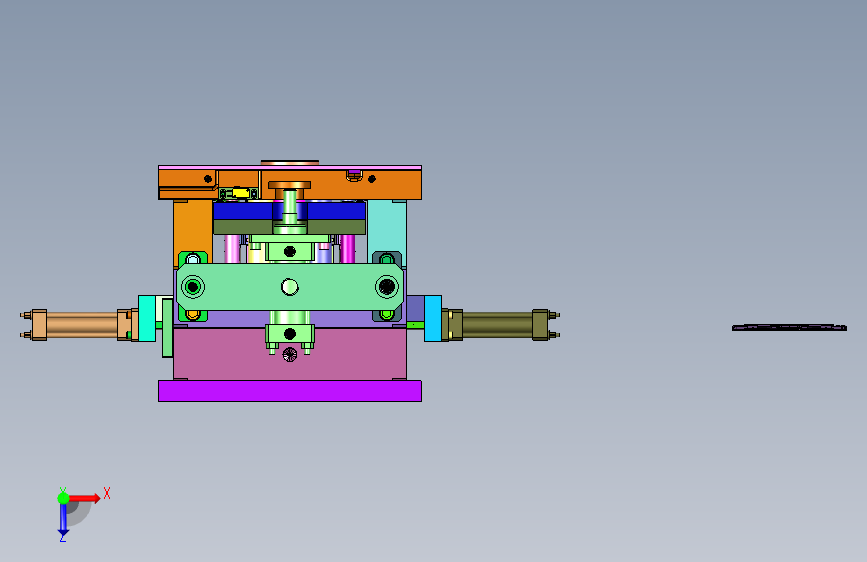Select the magenta bottom clamping plate

tap(290, 391)
